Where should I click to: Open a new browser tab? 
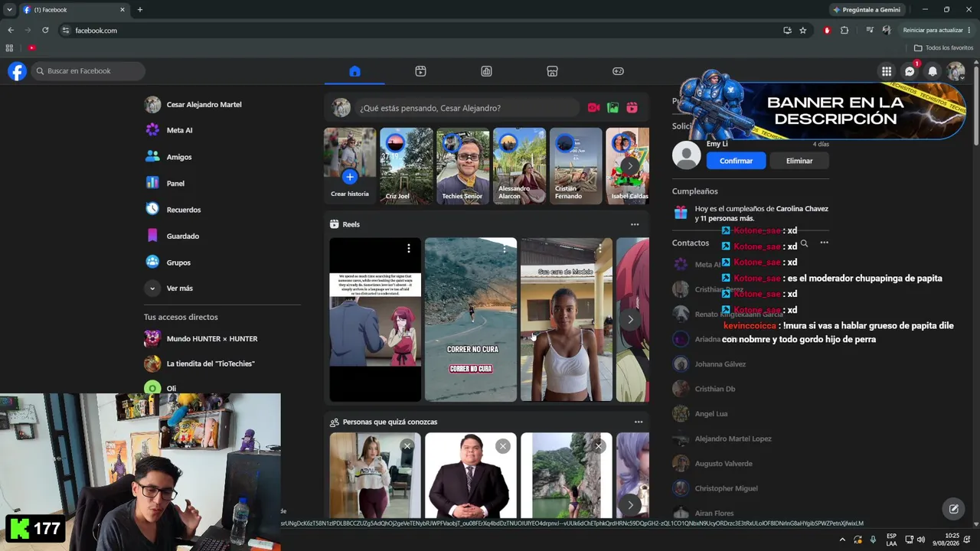point(139,10)
